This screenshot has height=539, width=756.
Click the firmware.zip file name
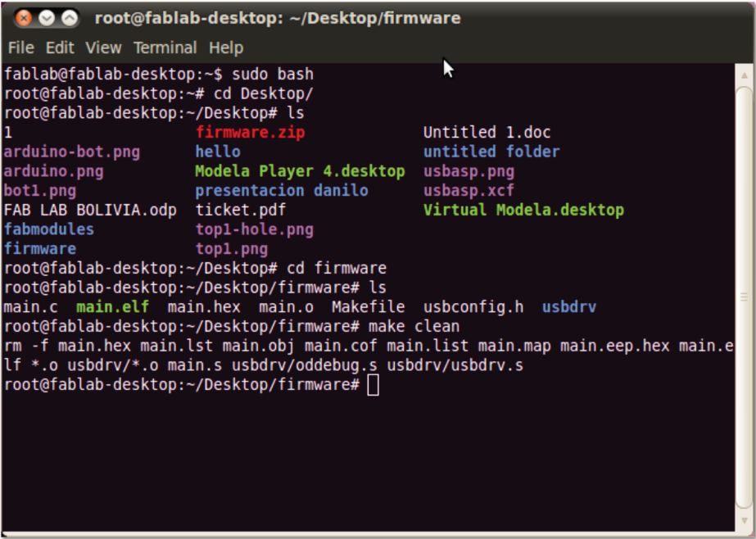(251, 132)
